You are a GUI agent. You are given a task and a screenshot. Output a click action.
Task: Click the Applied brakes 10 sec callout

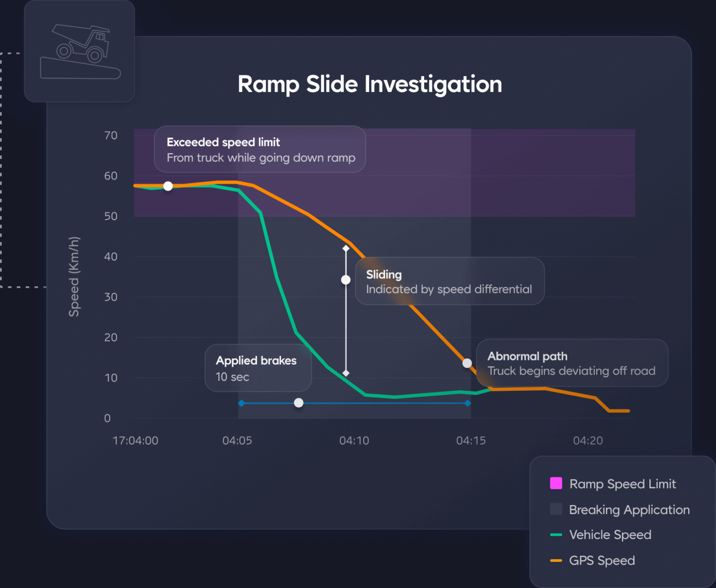258,368
